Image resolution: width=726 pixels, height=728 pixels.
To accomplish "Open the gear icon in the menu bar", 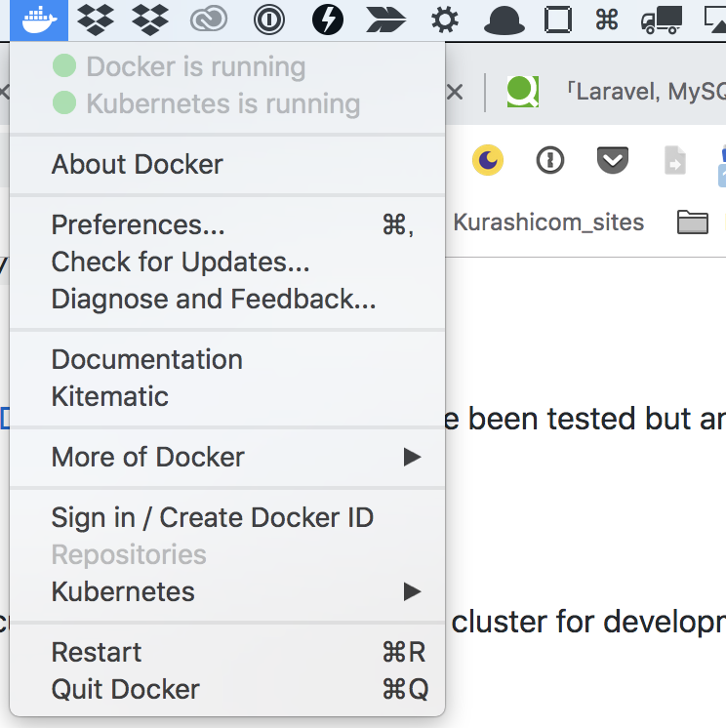I will pos(445,20).
